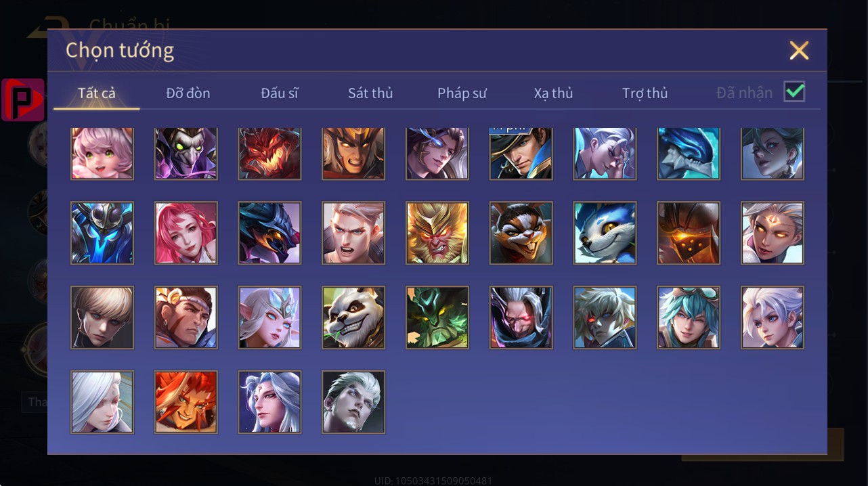Screen dimensions: 868x486
Task: Pick the blue armored beetle hero
Action: 102,233
